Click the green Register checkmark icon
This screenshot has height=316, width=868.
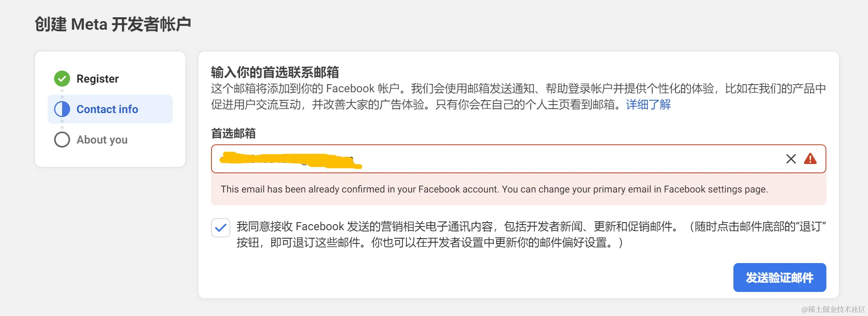click(x=62, y=79)
